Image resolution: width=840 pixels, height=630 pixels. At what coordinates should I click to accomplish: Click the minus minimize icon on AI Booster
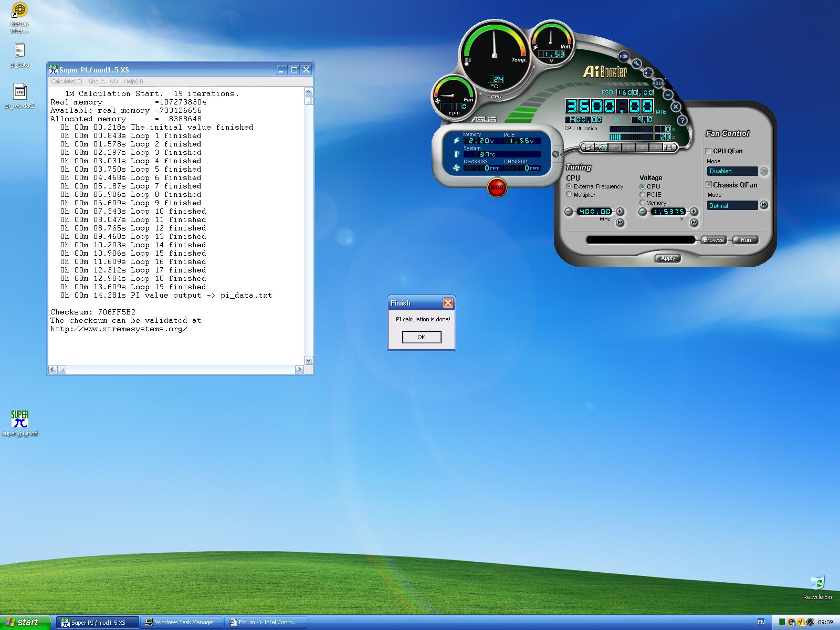pyautogui.click(x=668, y=94)
